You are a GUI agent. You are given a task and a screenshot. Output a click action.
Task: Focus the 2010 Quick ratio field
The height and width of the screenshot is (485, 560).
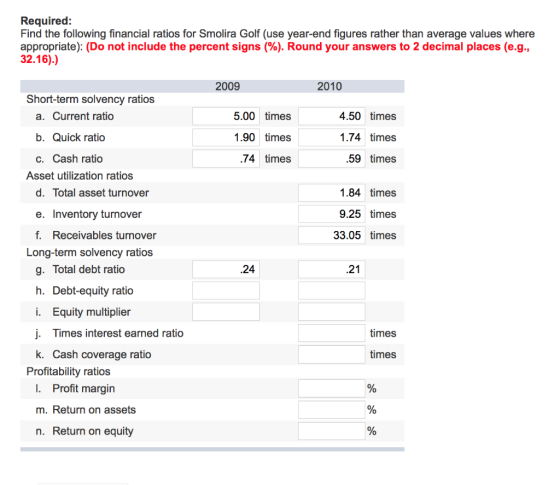(332, 138)
